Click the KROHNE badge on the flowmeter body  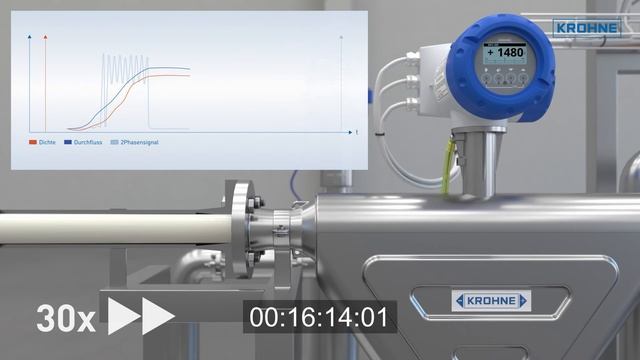pos(491,301)
